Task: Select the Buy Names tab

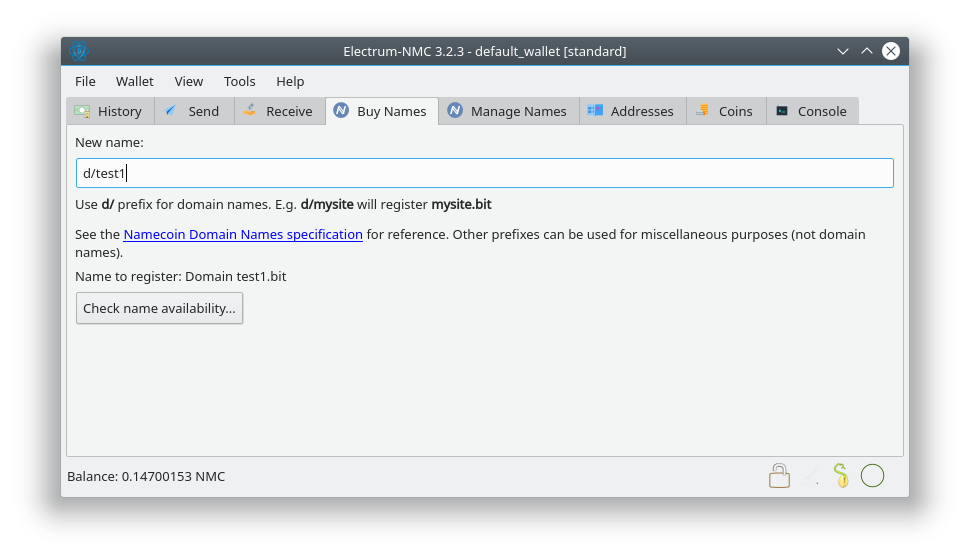Action: 381,111
